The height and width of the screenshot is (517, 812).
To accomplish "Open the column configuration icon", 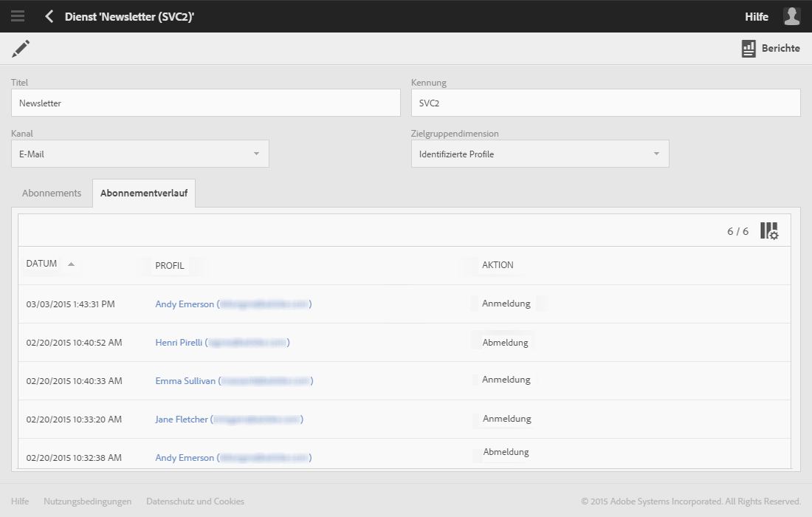I will click(769, 231).
